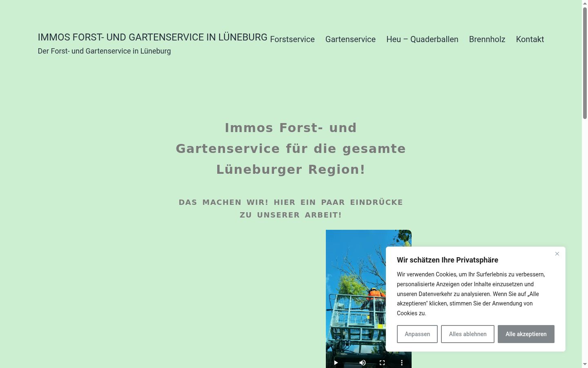
Task: Open Heu – Quaderballen page
Action: point(422,39)
